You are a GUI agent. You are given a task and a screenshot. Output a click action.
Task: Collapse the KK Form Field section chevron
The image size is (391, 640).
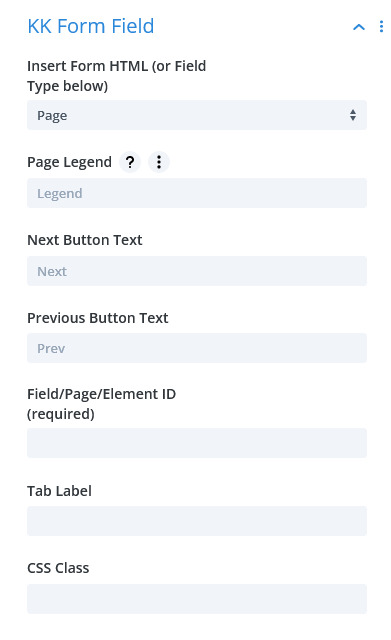[x=359, y=27]
